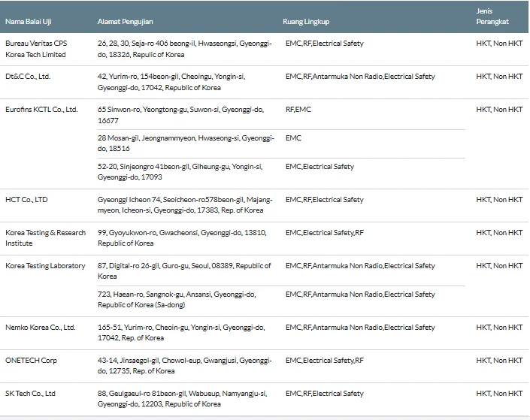The height and width of the screenshot is (420, 530).
Task: Click the Jenis Perangkat column header
Action: click(x=492, y=17)
